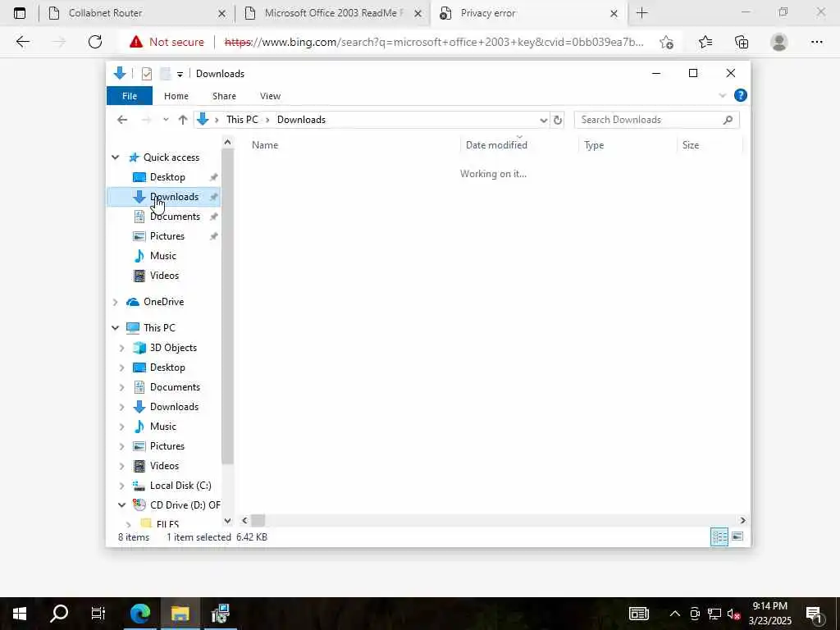
Task: Click Not secure warning indicator
Action: point(167,42)
